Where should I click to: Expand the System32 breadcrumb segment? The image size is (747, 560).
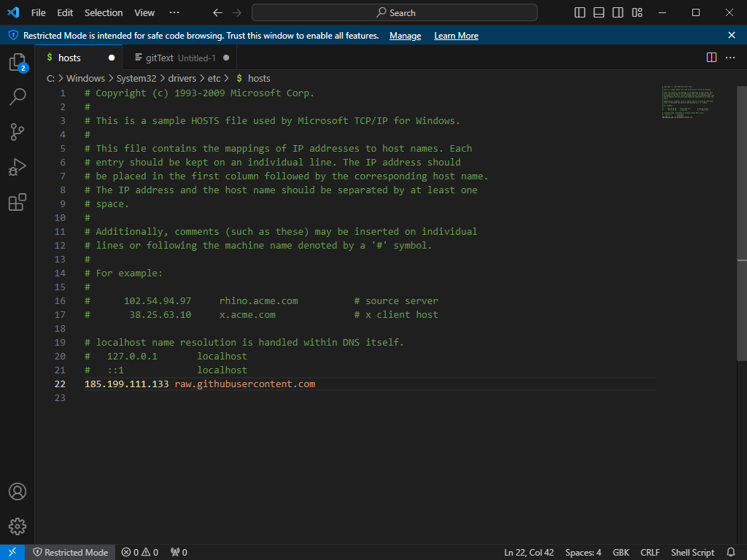coord(136,78)
